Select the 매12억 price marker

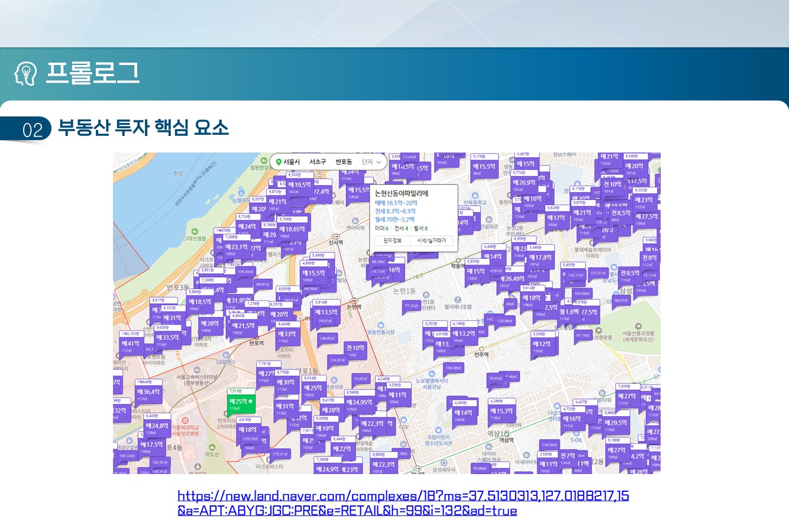pyautogui.click(x=542, y=345)
